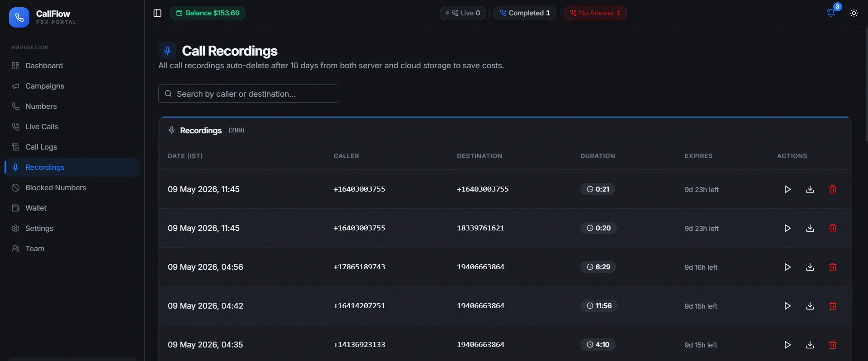Image resolution: width=868 pixels, height=361 pixels.
Task: Go to the Team page
Action: (72, 248)
